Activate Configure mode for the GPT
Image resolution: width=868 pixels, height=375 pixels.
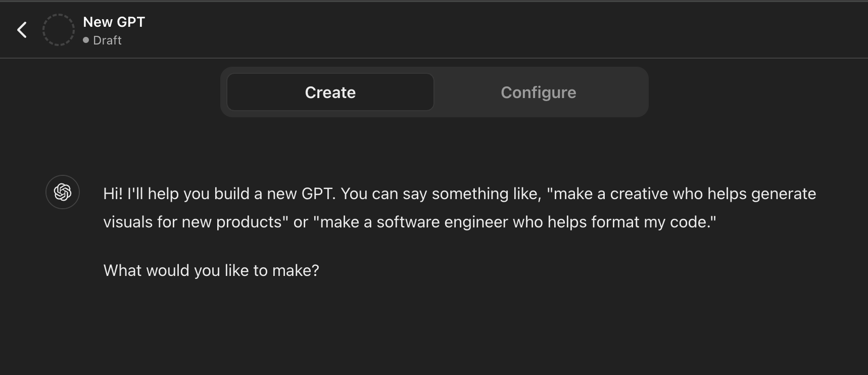click(x=538, y=92)
